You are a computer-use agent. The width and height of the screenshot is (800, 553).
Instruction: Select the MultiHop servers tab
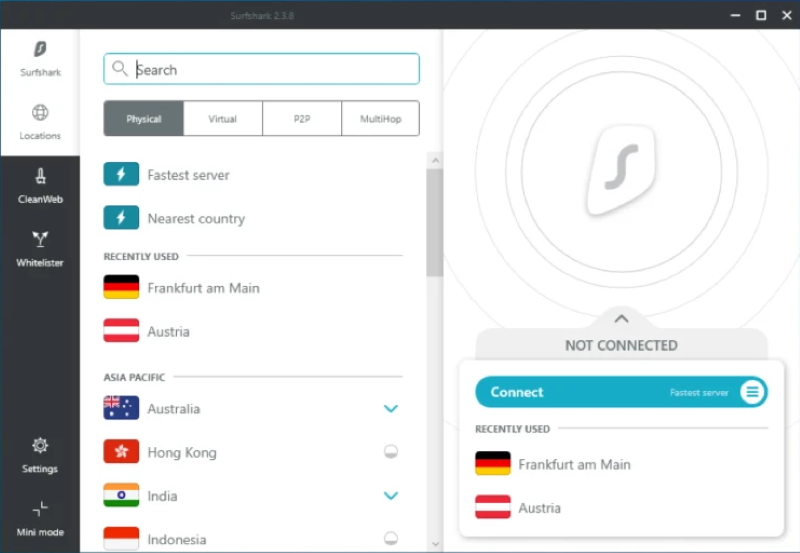(x=381, y=118)
